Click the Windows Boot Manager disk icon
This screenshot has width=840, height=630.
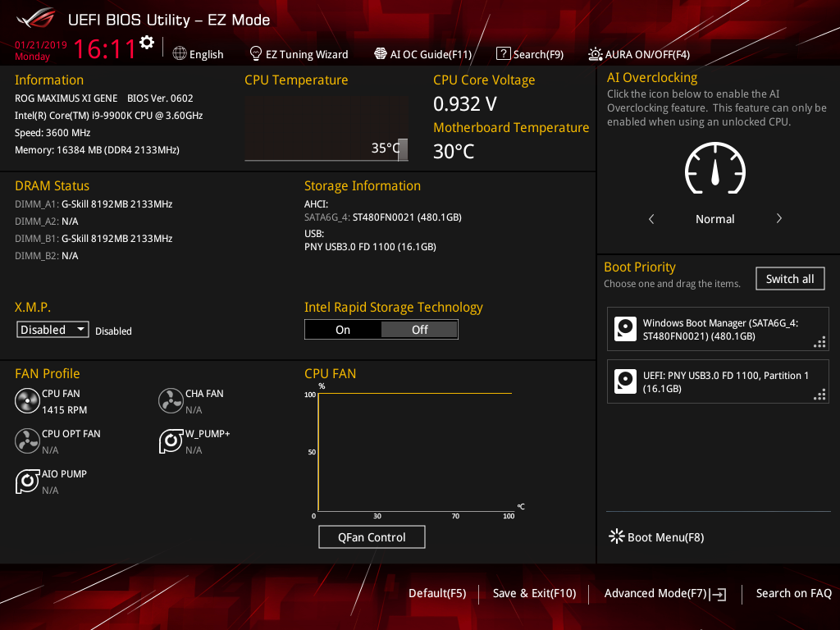pos(625,329)
